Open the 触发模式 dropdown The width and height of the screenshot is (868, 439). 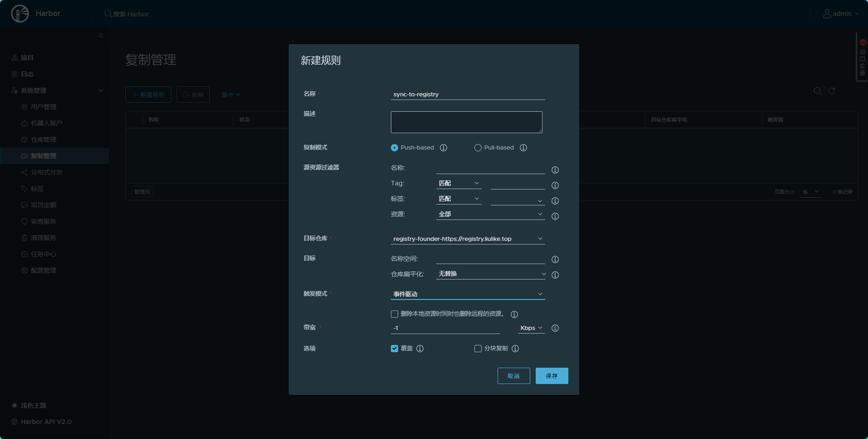pyautogui.click(x=468, y=294)
